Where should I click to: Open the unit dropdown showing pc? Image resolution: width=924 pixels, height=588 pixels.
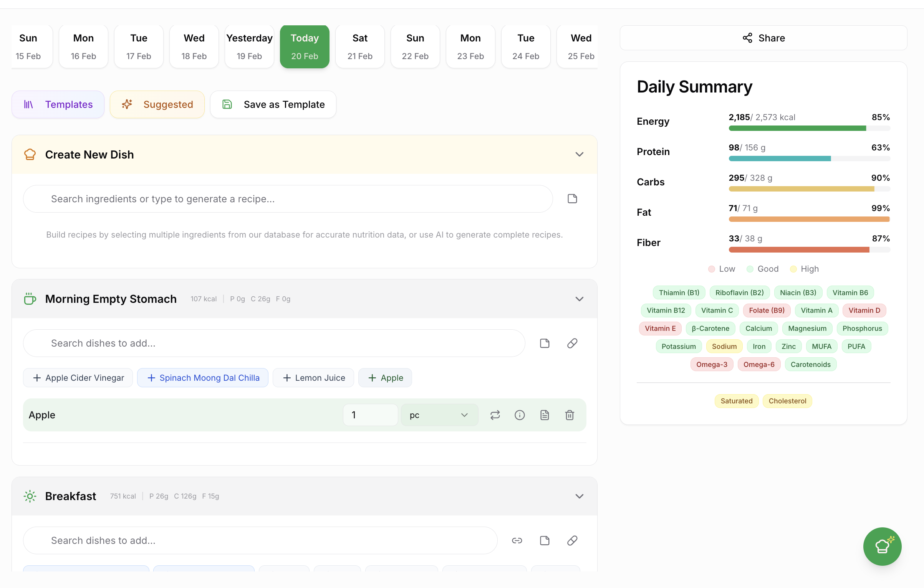click(x=439, y=415)
